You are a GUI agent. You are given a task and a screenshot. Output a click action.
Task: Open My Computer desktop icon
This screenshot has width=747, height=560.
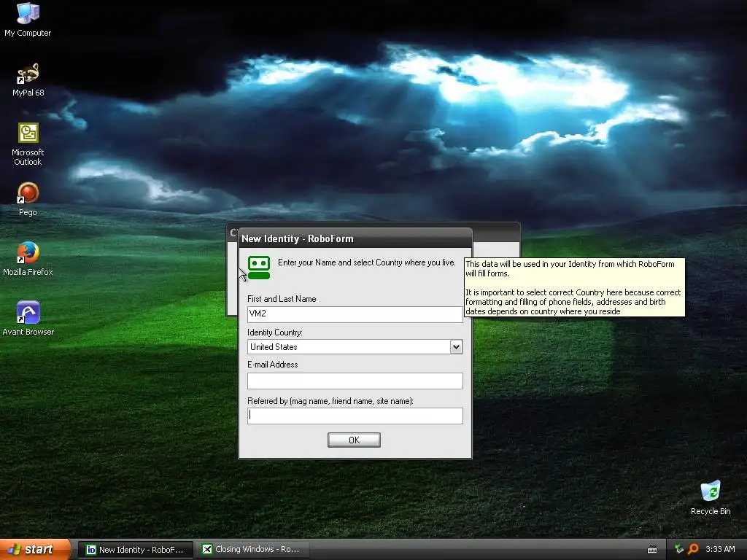28,19
